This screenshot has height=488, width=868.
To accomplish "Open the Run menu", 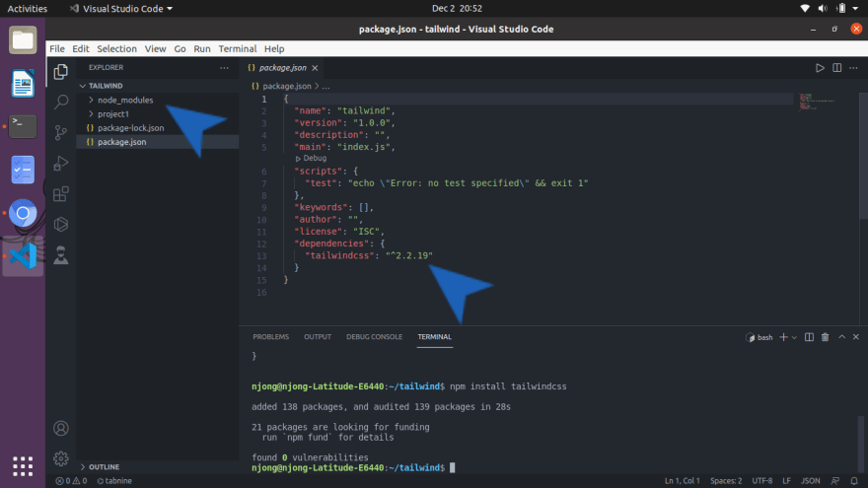I will pos(202,48).
